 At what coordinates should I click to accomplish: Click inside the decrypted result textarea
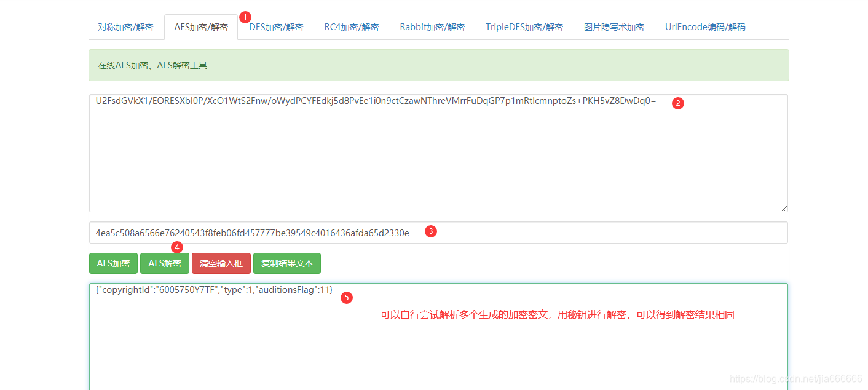[438, 336]
